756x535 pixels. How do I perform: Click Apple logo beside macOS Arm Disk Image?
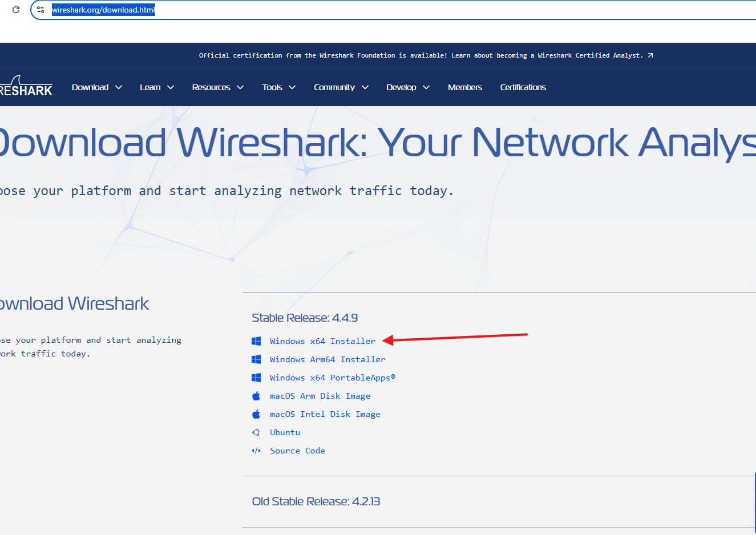[256, 396]
